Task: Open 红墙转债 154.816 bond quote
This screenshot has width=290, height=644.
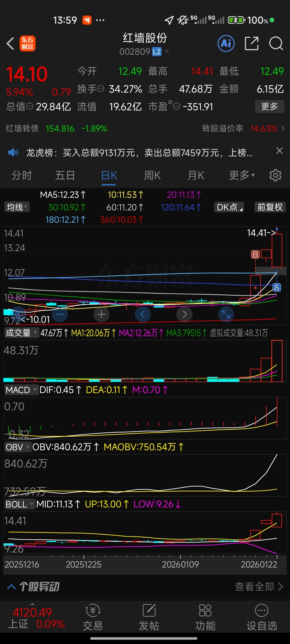Action: coord(57,128)
